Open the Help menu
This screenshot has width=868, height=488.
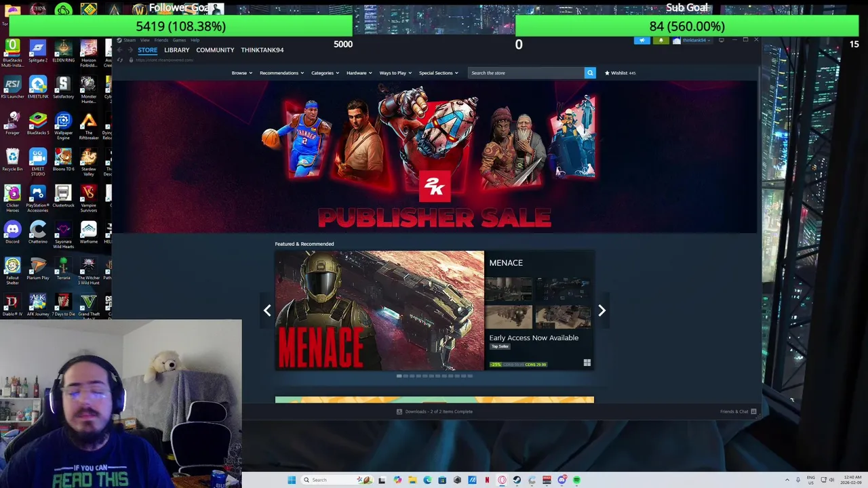point(195,40)
